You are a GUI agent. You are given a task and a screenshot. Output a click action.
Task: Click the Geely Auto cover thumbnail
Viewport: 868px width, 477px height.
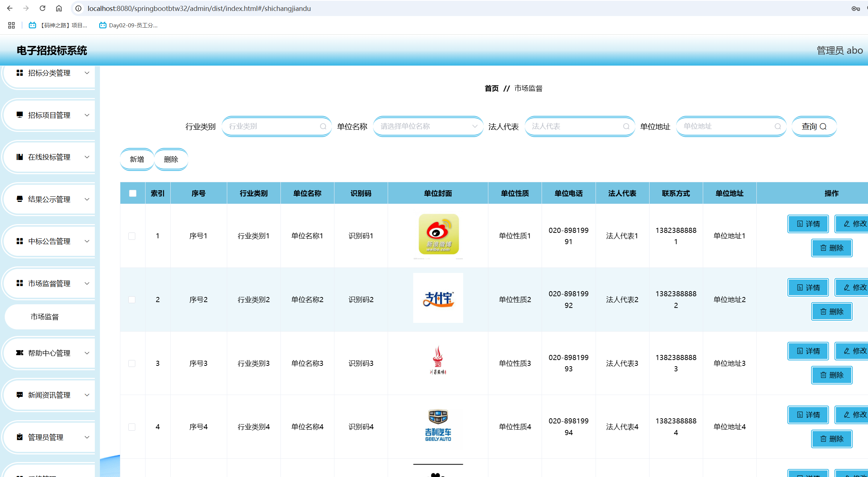[438, 425]
